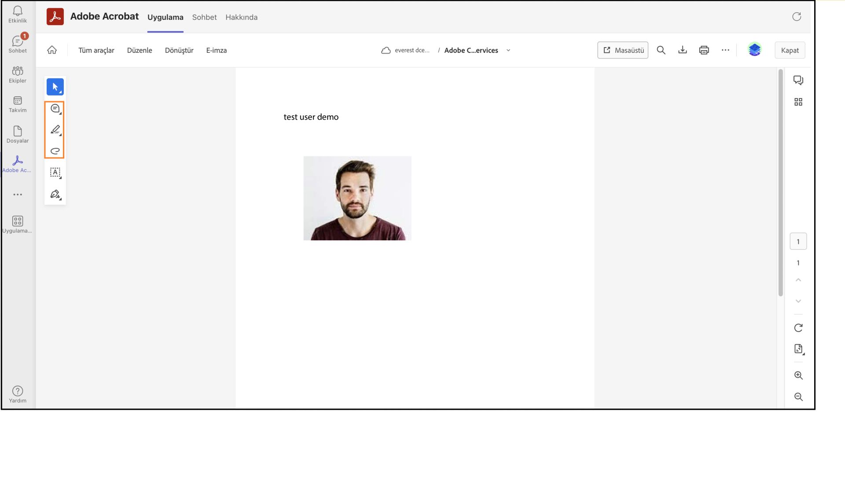This screenshot has width=845, height=504.
Task: Open Tüm araçlar menu
Action: 96,50
